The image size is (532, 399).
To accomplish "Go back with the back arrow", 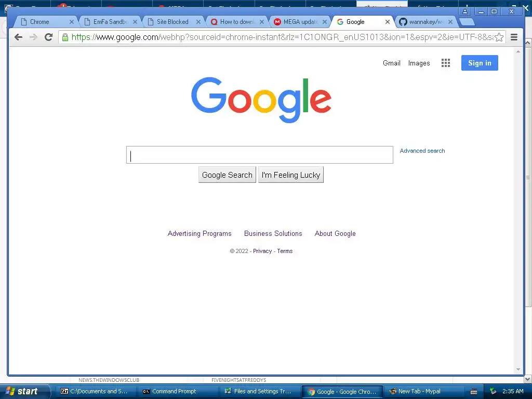I will pos(18,37).
